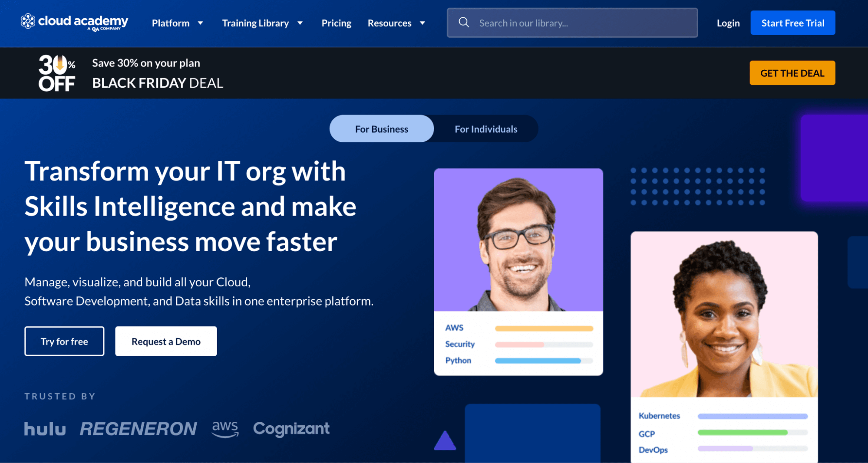The image size is (868, 463).
Task: Click the Python skill label
Action: [x=458, y=361]
